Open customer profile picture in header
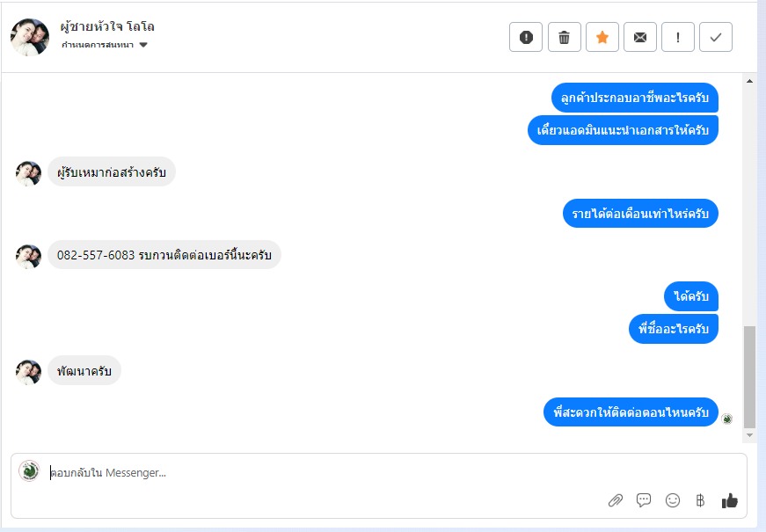Image resolution: width=766 pixels, height=532 pixels. (30, 38)
